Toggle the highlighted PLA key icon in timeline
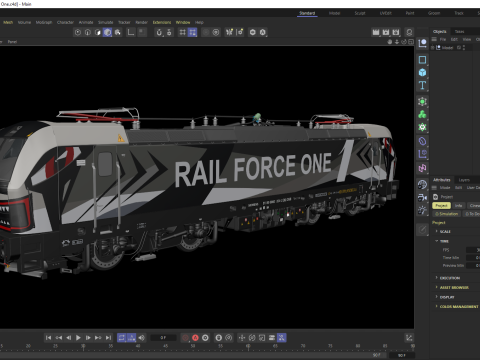The width and height of the screenshot is (480, 360). (x=282, y=338)
